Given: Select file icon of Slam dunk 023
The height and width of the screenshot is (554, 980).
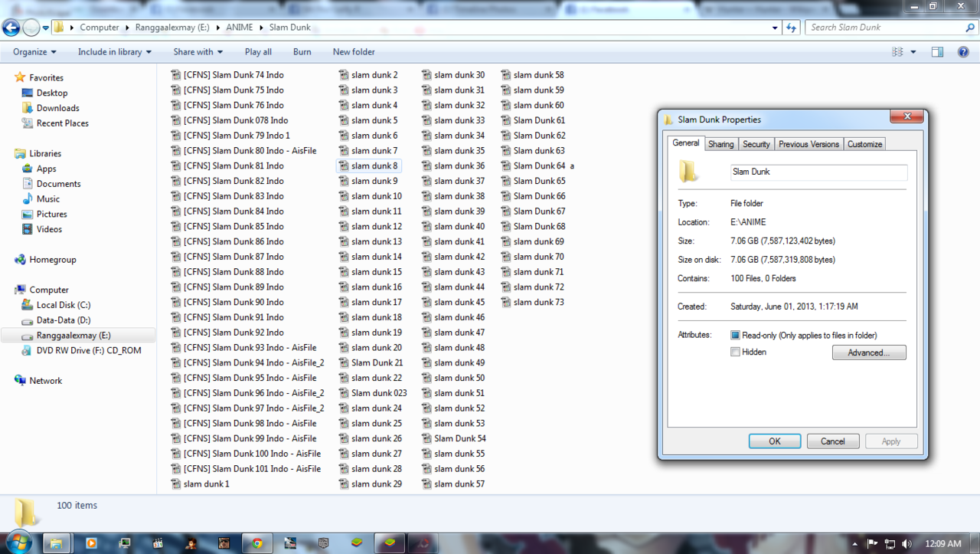Looking at the screenshot, I should [x=345, y=393].
